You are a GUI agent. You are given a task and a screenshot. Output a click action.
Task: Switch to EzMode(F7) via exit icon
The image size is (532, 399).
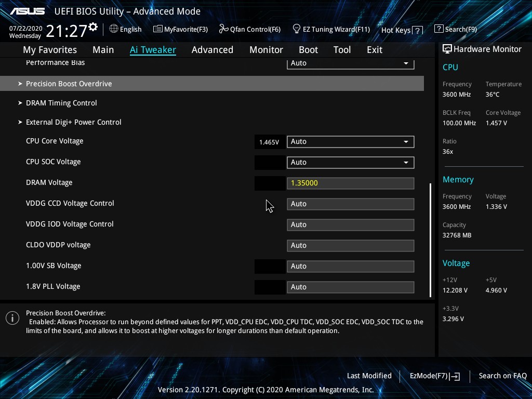click(x=456, y=376)
